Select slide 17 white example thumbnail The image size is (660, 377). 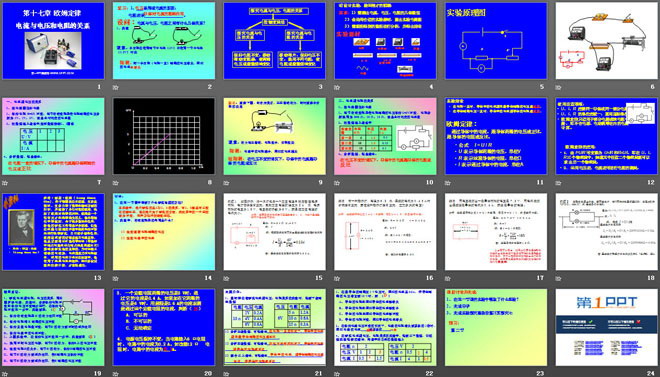point(496,232)
